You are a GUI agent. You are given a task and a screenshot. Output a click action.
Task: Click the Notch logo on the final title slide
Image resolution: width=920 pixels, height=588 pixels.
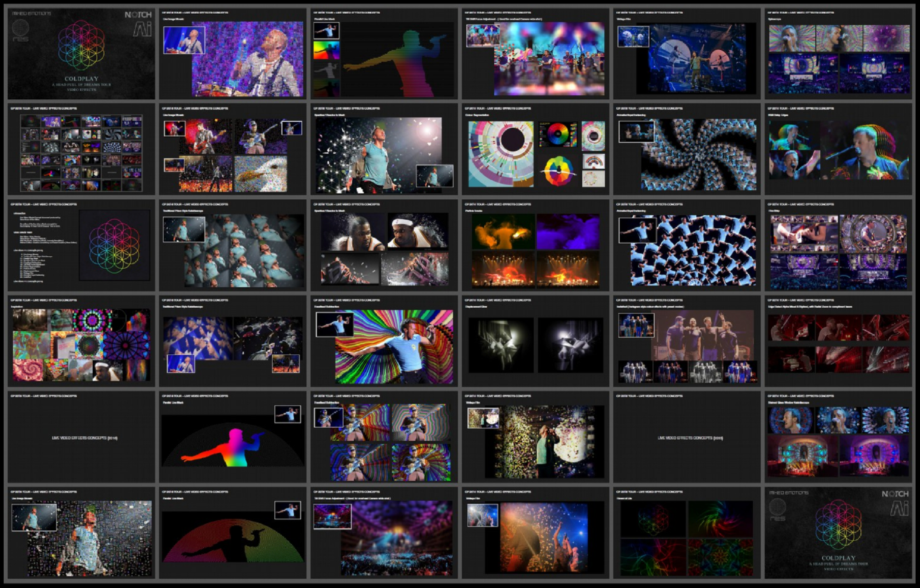coord(895,494)
